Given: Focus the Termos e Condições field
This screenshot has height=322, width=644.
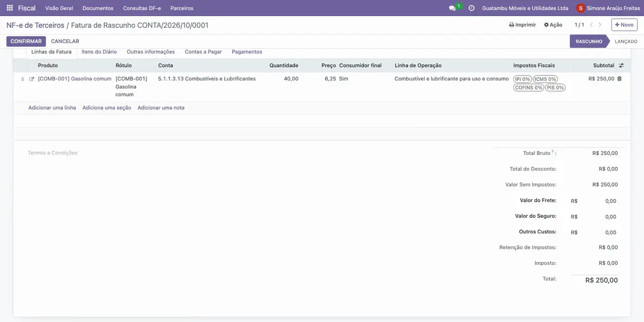Looking at the screenshot, I should click(53, 153).
